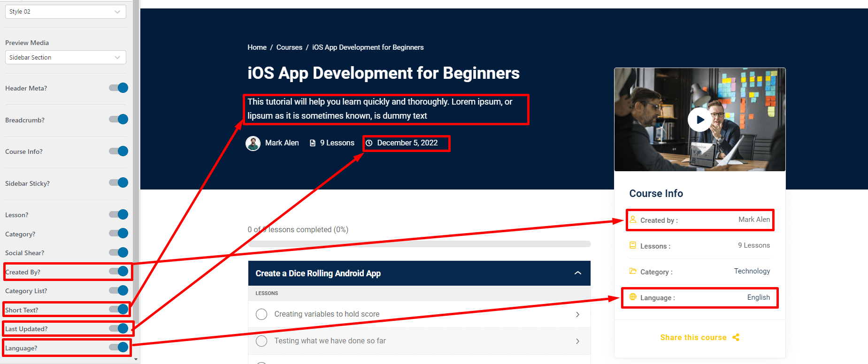This screenshot has width=868, height=364.
Task: Click the Category folder icon
Action: point(633,271)
